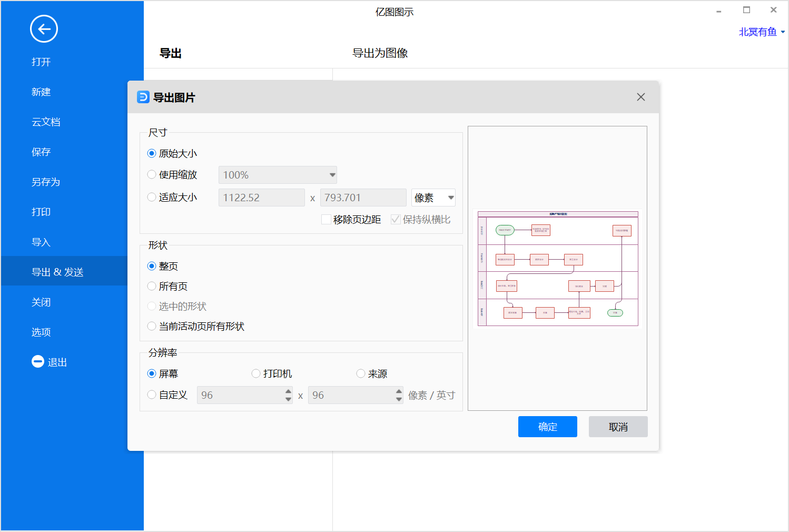Maximize the 亿图图示 window

pyautogui.click(x=746, y=10)
